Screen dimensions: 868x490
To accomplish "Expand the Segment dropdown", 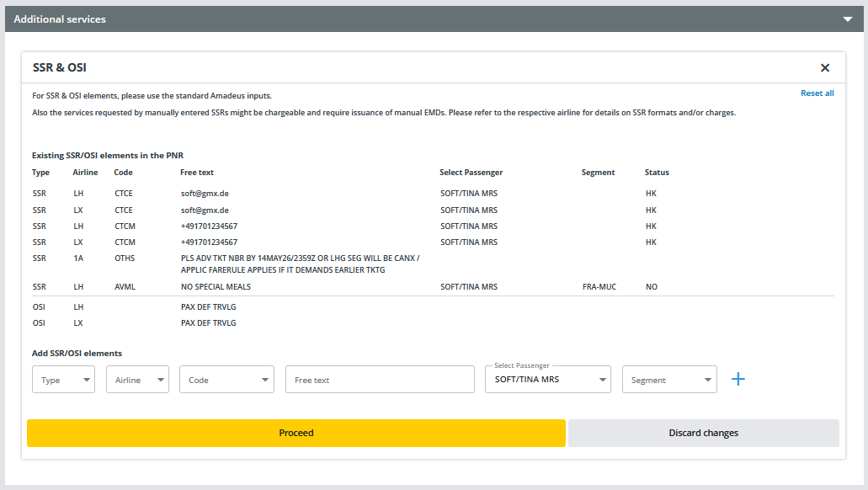I will [x=669, y=380].
